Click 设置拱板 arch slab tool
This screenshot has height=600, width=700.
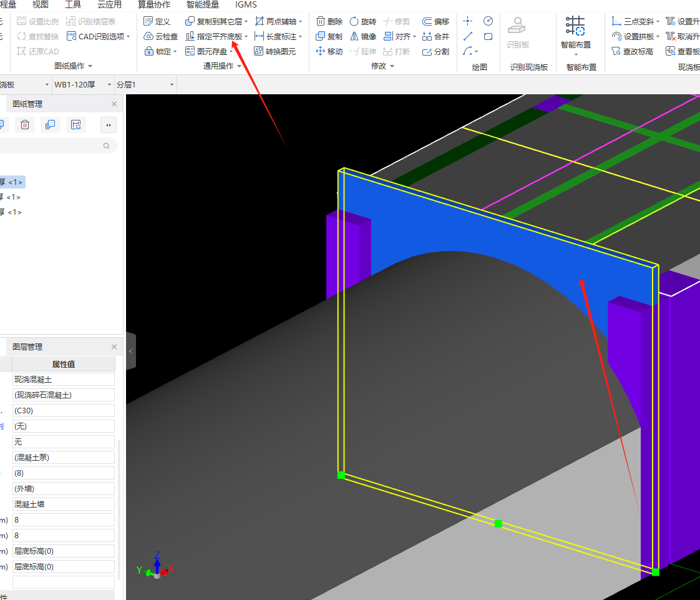point(636,37)
